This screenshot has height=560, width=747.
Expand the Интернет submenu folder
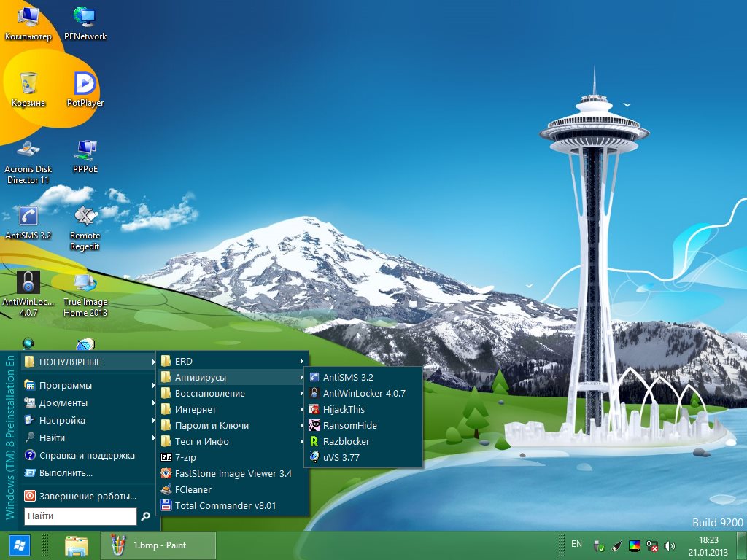click(233, 410)
